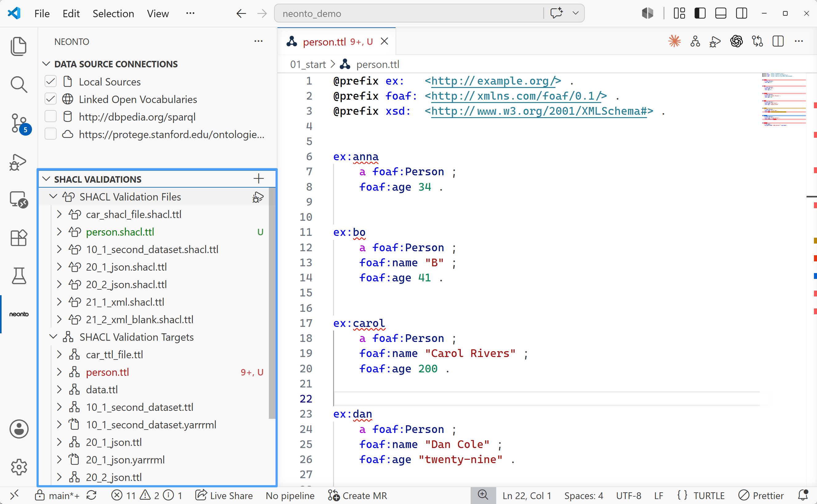Open the overflow menu ellipsis in menu bar
This screenshot has height=504, width=817.
(190, 13)
